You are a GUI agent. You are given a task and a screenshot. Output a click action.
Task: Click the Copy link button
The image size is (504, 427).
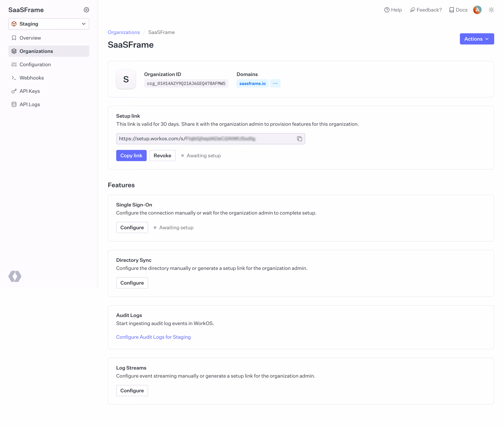131,156
